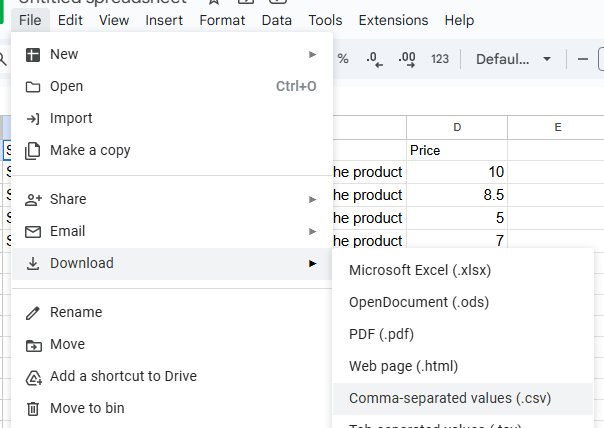Image resolution: width=604 pixels, height=428 pixels.
Task: Click the Open folder icon
Action: coord(33,87)
